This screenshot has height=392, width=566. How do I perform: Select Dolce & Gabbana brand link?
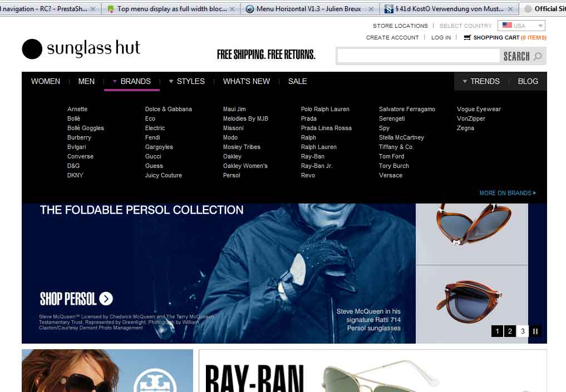click(x=168, y=110)
